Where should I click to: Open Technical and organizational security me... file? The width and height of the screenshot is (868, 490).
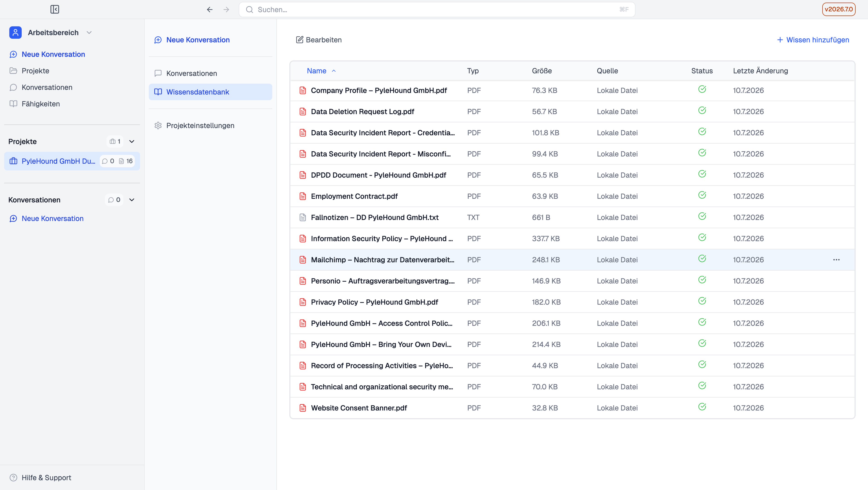[382, 387]
